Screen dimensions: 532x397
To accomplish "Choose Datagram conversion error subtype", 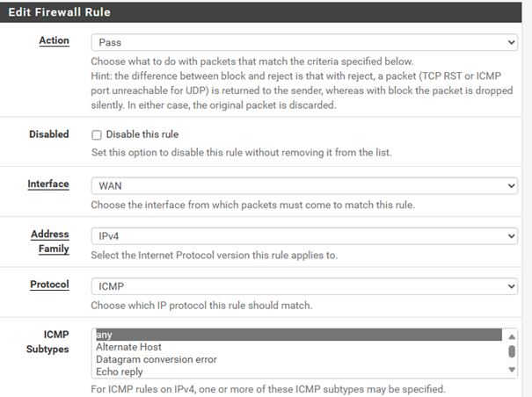I will [x=298, y=359].
